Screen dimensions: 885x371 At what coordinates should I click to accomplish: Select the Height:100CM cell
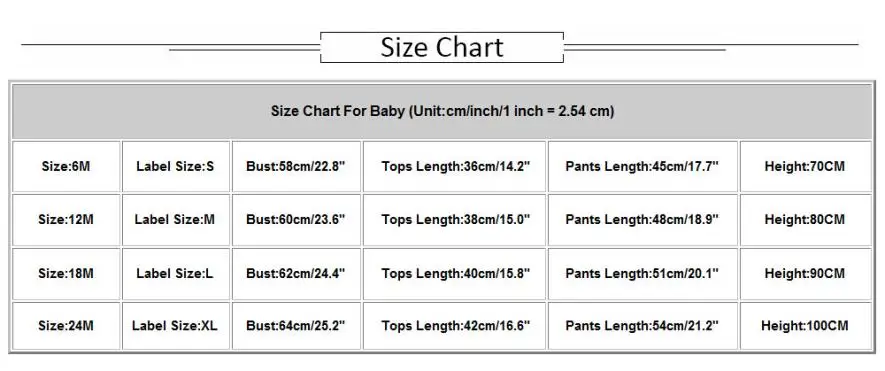[x=806, y=326]
